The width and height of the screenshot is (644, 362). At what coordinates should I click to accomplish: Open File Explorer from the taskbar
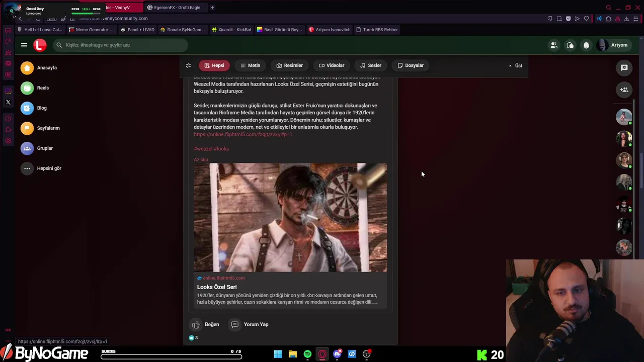pyautogui.click(x=292, y=354)
